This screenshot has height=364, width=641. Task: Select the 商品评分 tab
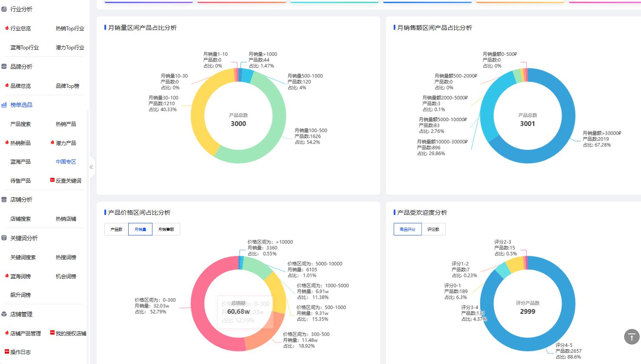point(408,229)
